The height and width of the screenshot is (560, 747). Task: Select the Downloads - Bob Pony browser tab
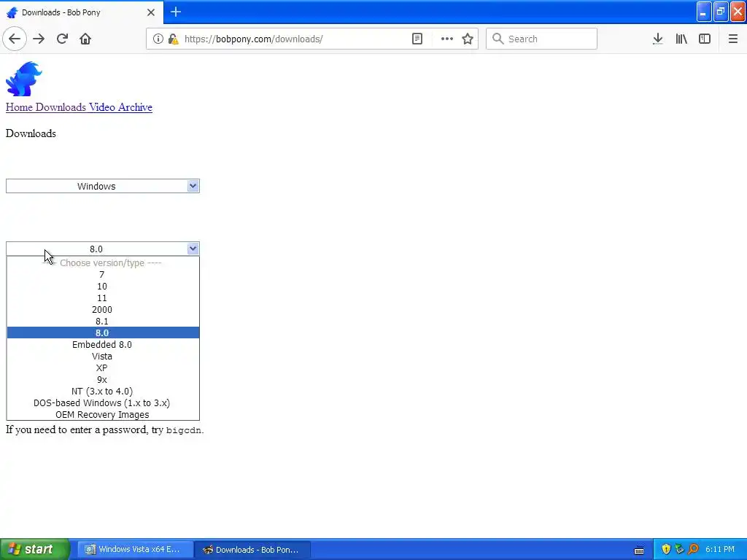coord(81,12)
